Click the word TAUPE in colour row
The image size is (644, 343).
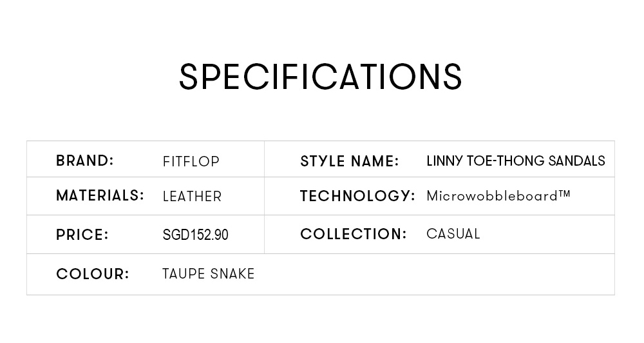(x=184, y=273)
